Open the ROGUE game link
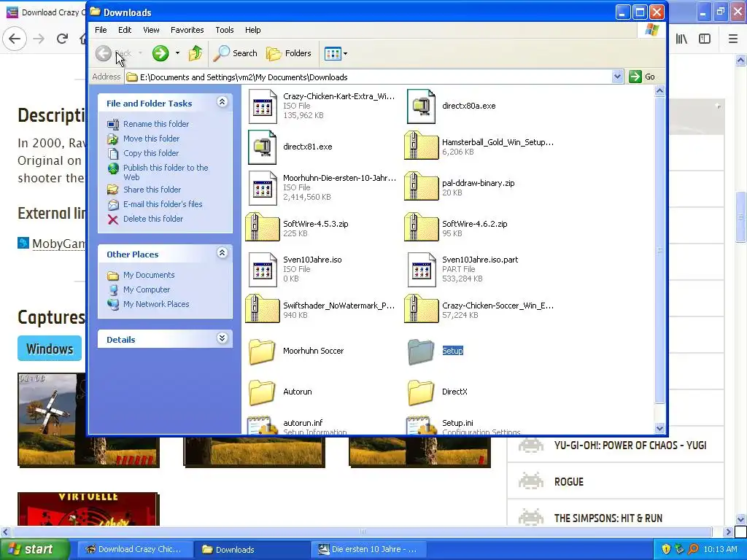The height and width of the screenshot is (560, 747). point(569,482)
